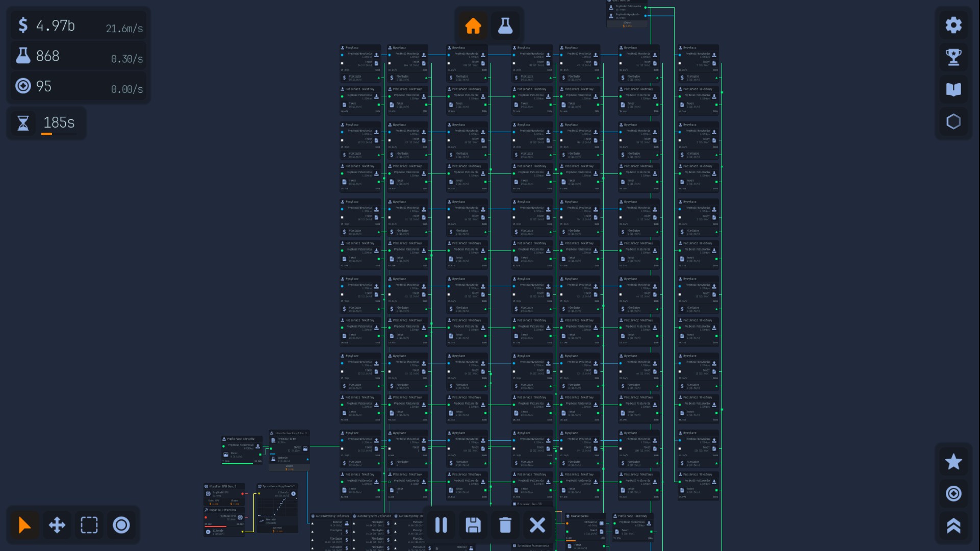Close the selection action bar
This screenshot has height=551, width=980.
(537, 525)
